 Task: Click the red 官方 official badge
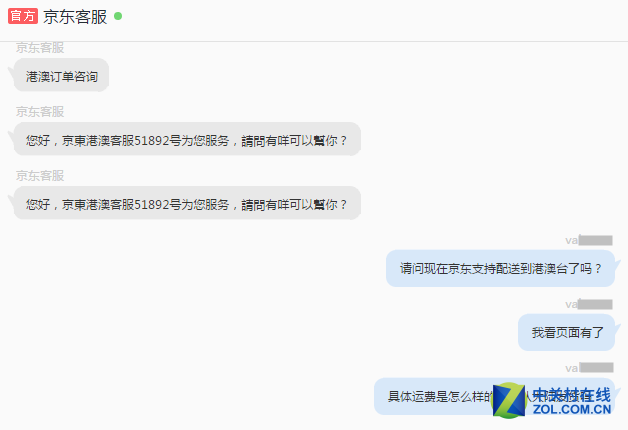click(x=23, y=16)
